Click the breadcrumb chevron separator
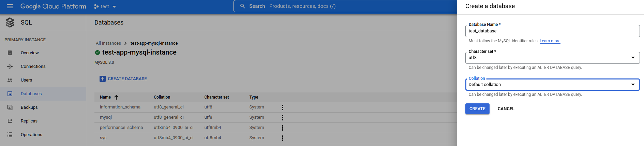The height and width of the screenshot is (146, 644). click(x=125, y=43)
